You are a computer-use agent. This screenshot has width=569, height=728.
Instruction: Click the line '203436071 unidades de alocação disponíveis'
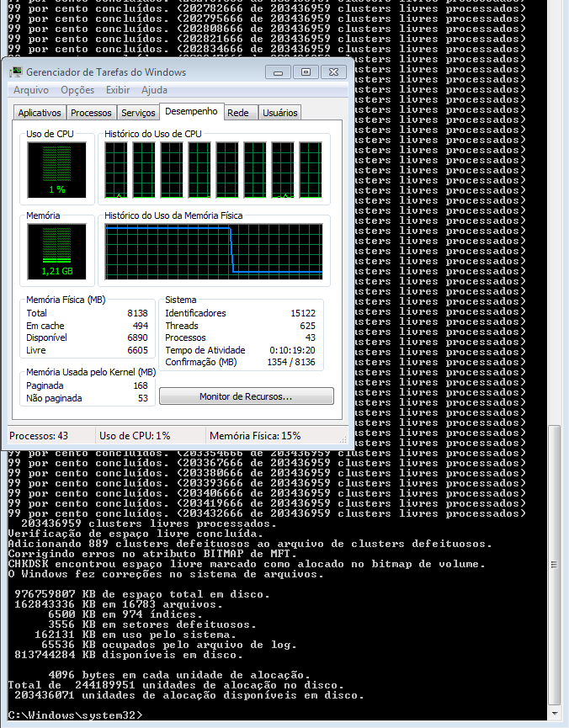tap(189, 695)
